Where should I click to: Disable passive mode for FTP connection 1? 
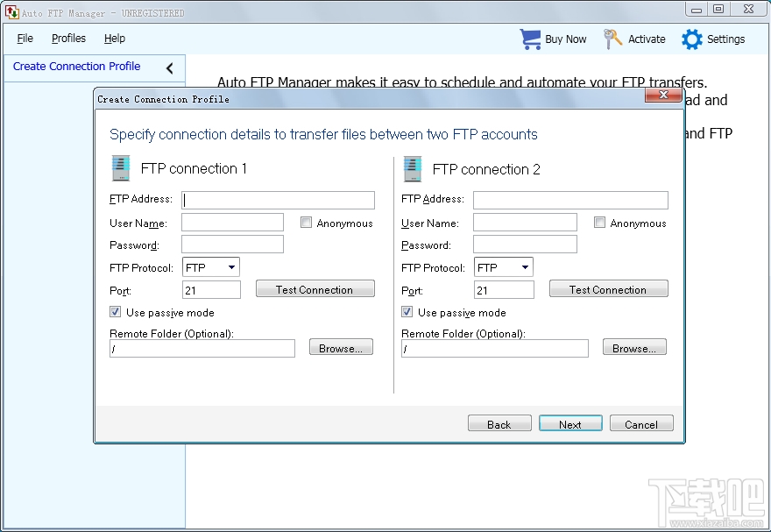tap(115, 311)
